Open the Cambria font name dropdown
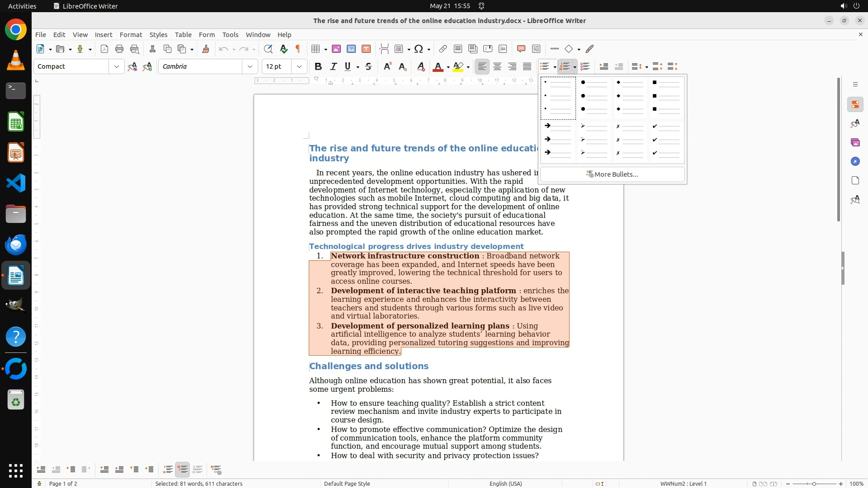The width and height of the screenshot is (868, 488). [250, 66]
